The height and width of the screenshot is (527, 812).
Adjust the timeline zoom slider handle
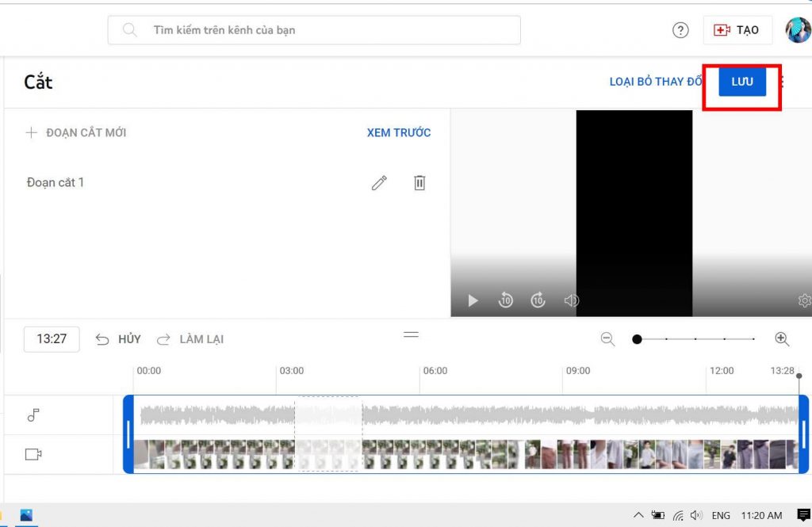637,338
